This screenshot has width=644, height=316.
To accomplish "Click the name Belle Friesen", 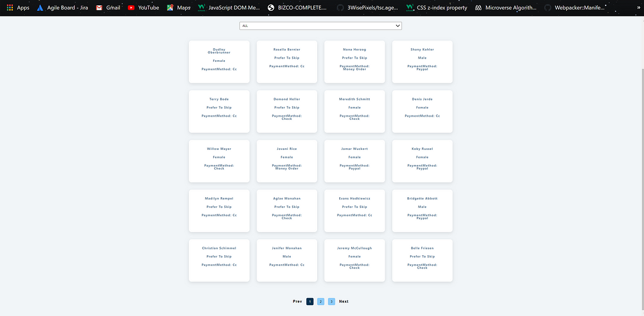I will pyautogui.click(x=422, y=248).
